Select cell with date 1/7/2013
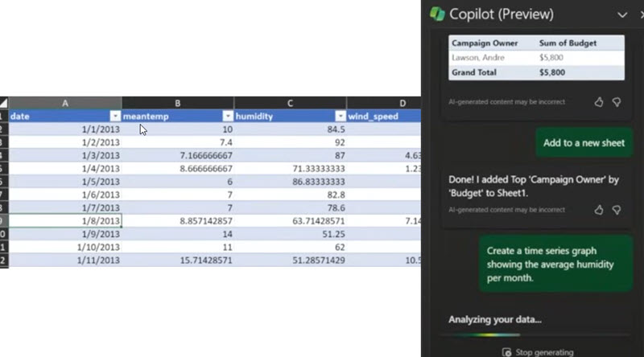This screenshot has width=644, height=357. tap(65, 208)
